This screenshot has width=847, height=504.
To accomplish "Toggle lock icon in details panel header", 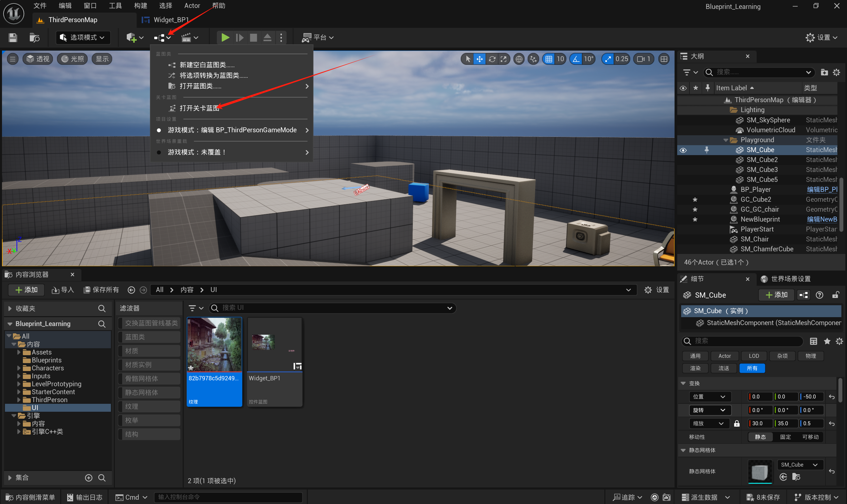I will [x=835, y=295].
